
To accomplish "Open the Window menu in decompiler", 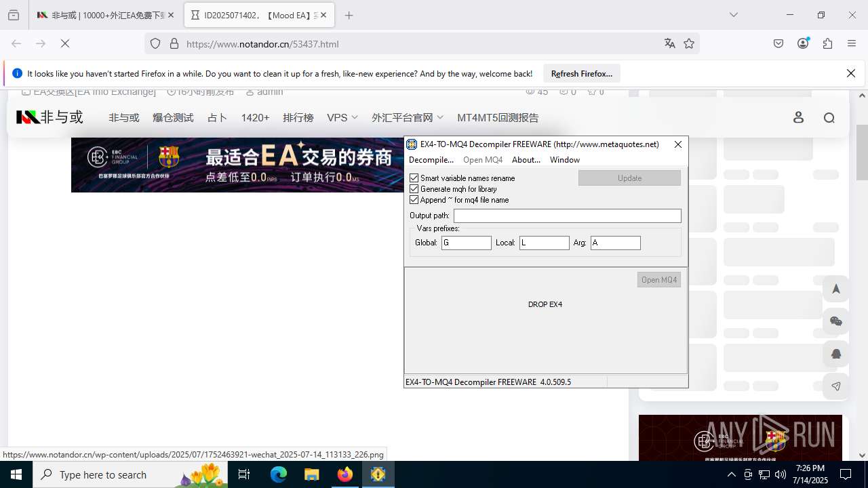I will [565, 160].
